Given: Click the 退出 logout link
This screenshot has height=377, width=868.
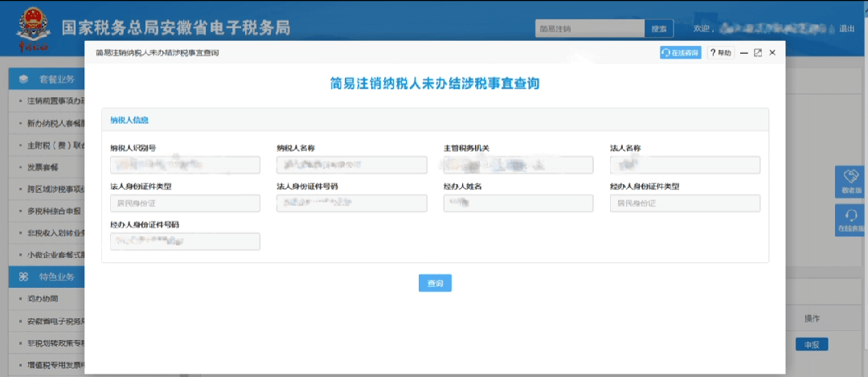Looking at the screenshot, I should (847, 28).
